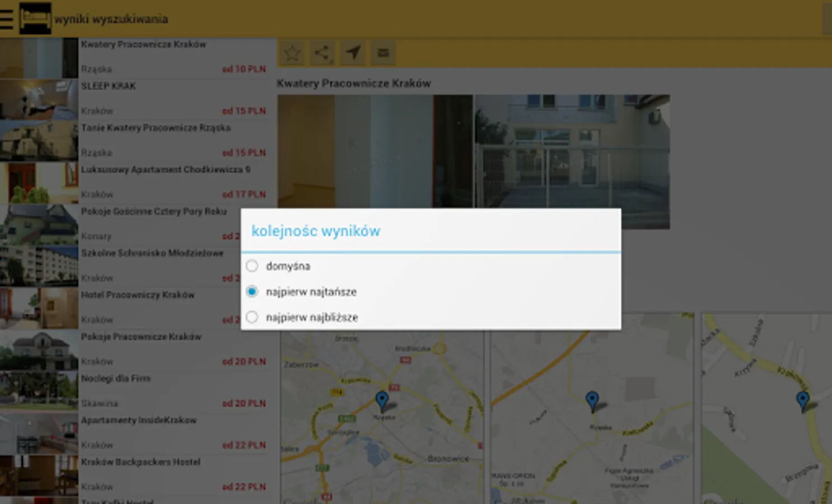Open Kraków Backpackers Hostel listing
Screen dimensions: 832x504
click(134, 475)
